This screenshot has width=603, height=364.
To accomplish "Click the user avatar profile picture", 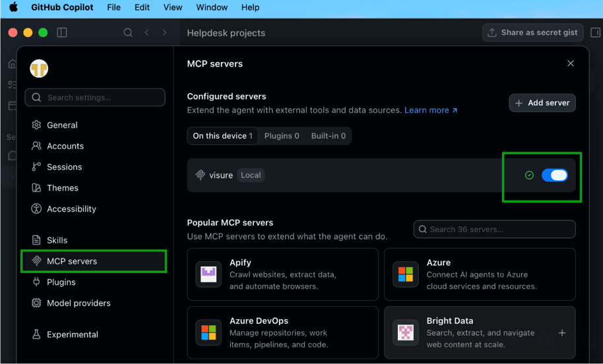I will [39, 69].
